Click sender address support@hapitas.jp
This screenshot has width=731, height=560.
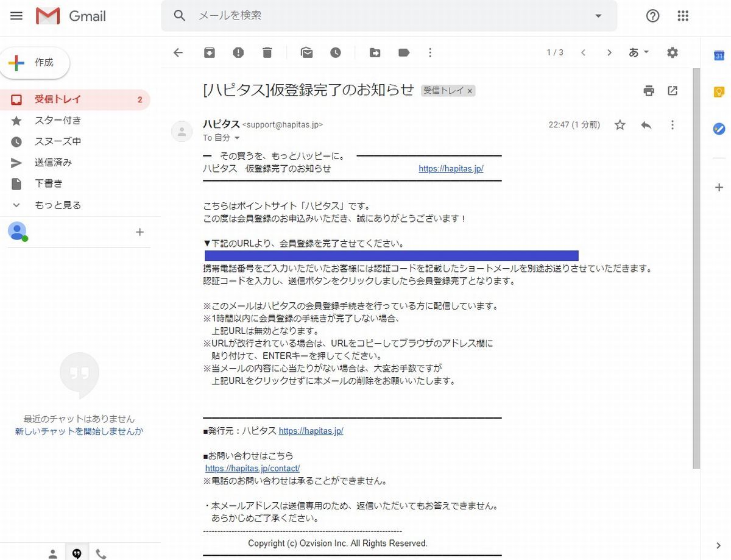point(283,125)
